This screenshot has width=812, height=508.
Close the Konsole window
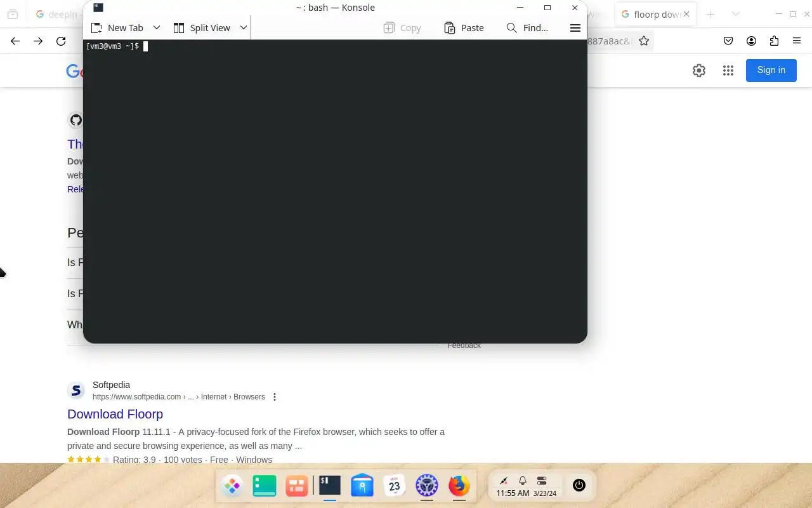coord(575,8)
